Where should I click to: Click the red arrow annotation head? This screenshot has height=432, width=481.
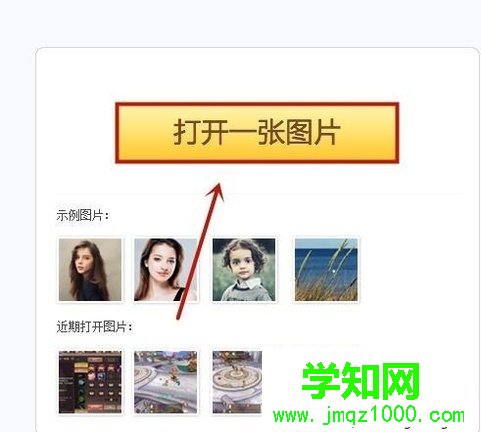(216, 191)
